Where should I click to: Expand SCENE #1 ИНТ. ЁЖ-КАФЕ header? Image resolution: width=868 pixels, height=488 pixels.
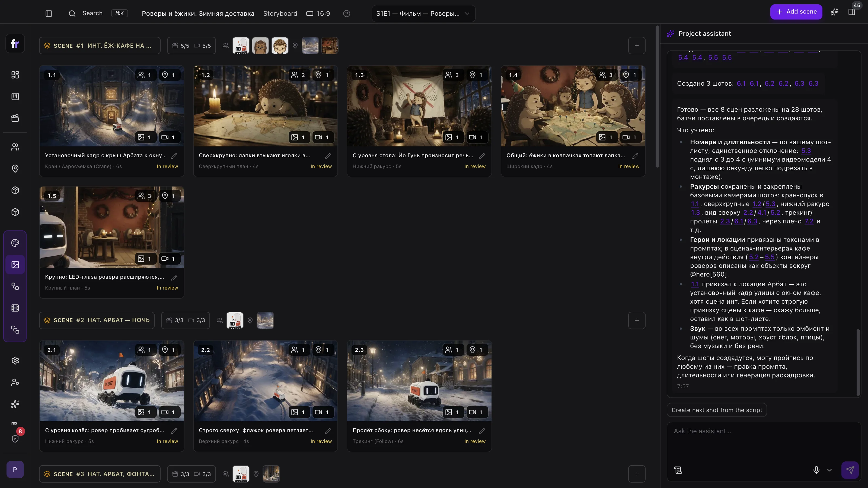pyautogui.click(x=100, y=46)
